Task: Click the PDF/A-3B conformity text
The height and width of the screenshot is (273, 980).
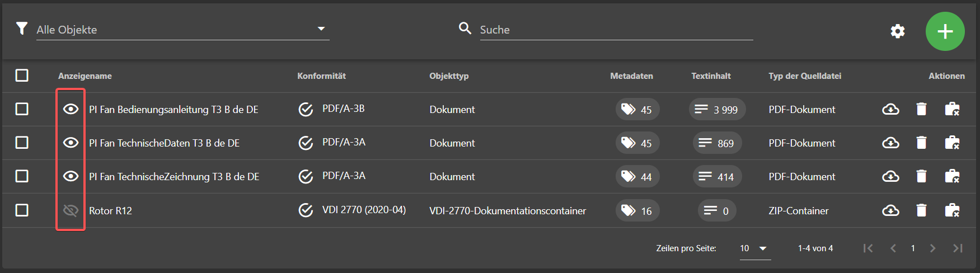Action: coord(343,109)
